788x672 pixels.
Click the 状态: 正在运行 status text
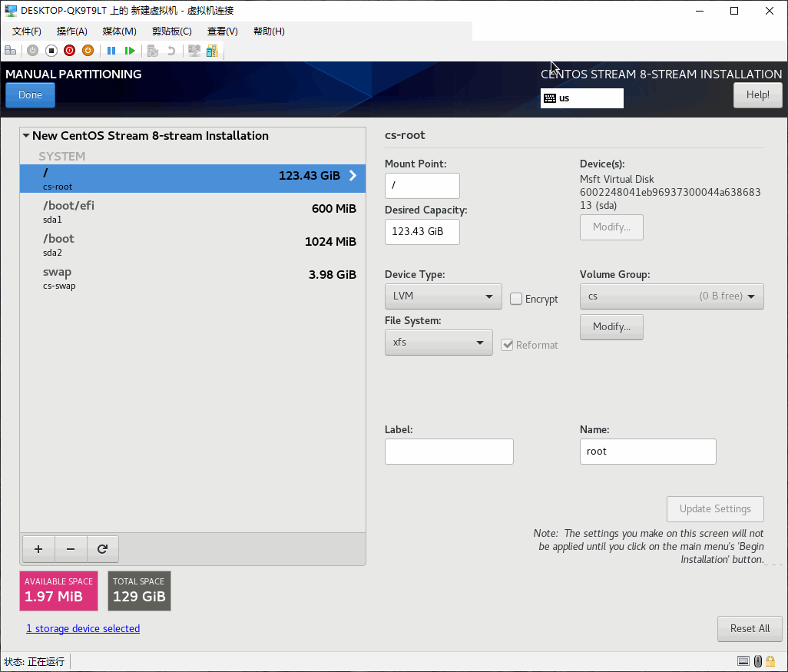tap(34, 661)
